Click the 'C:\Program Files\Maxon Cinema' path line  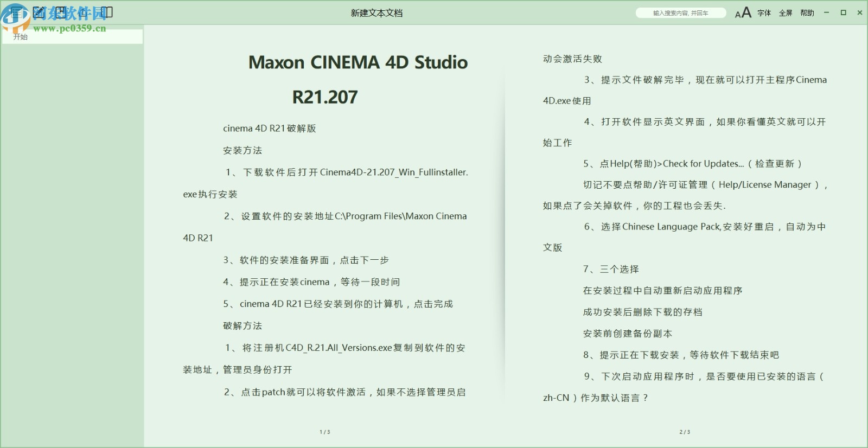click(x=345, y=216)
